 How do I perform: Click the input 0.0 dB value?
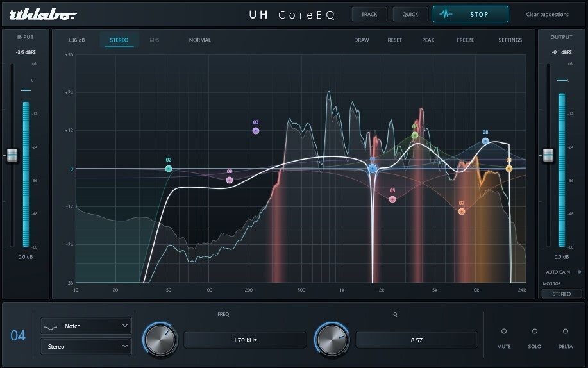[x=26, y=257]
